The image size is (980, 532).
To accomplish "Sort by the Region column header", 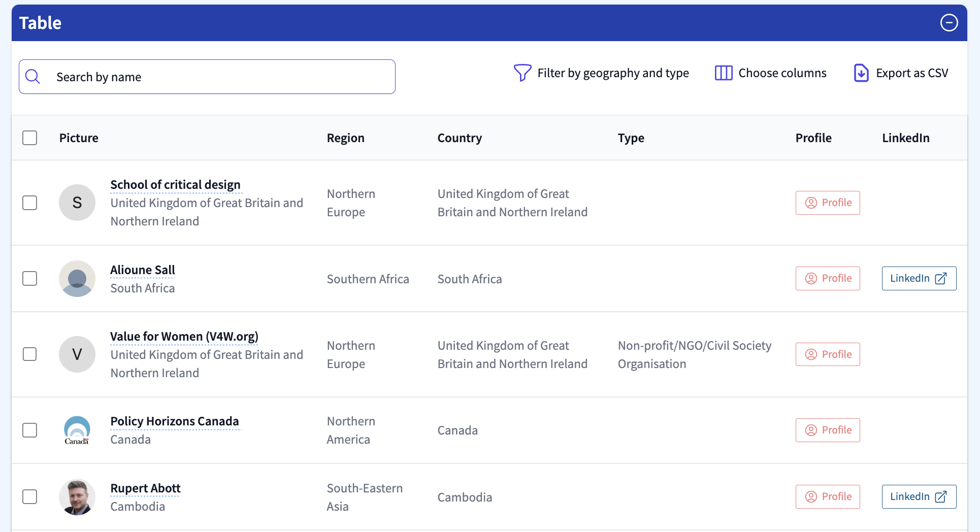I will click(345, 138).
